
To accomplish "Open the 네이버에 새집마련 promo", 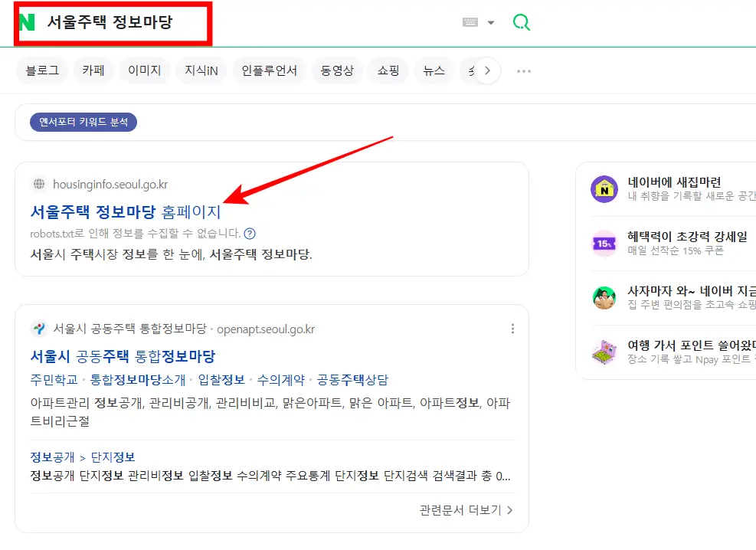I will 674,182.
